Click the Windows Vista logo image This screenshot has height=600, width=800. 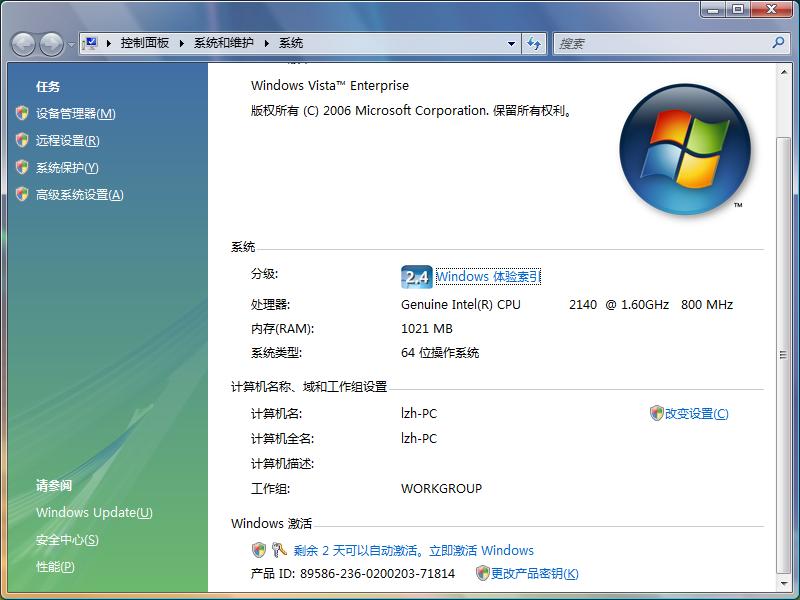[685, 149]
